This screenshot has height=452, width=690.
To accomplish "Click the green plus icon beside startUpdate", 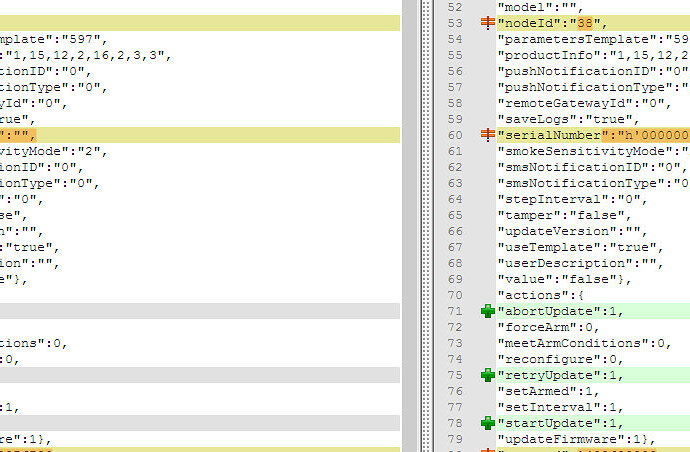I will click(x=487, y=423).
